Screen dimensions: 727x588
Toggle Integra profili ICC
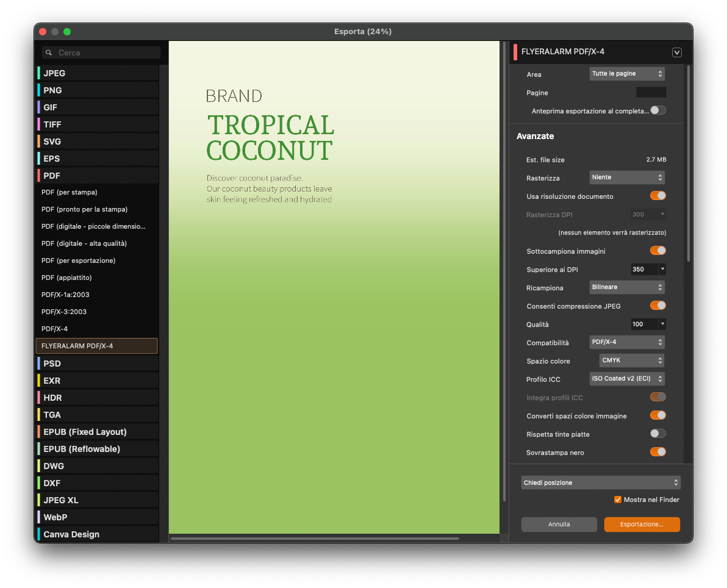658,397
